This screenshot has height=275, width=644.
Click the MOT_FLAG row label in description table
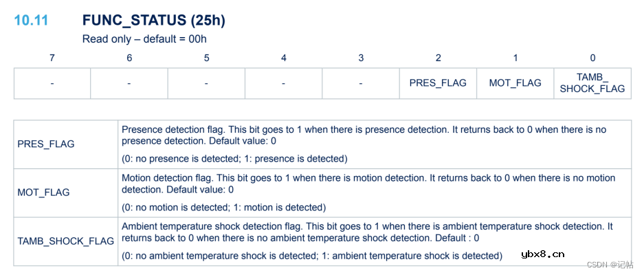pyautogui.click(x=43, y=192)
